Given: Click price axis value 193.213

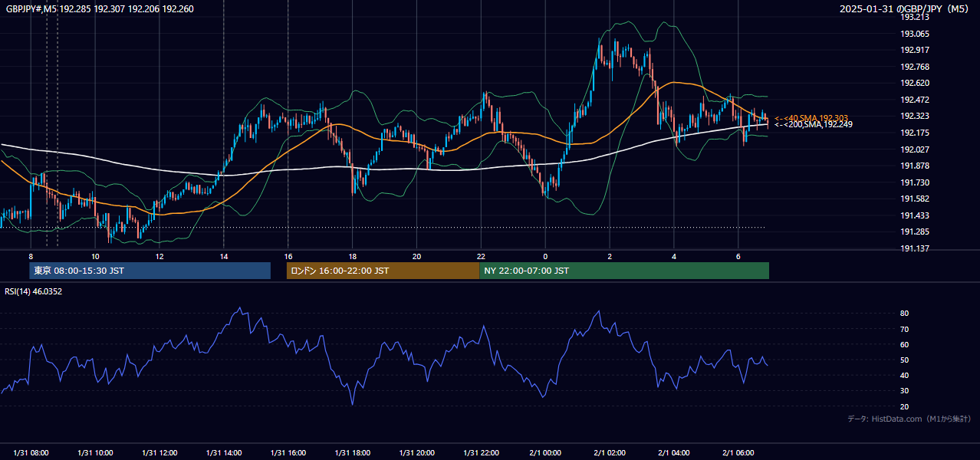Looking at the screenshot, I should [915, 17].
